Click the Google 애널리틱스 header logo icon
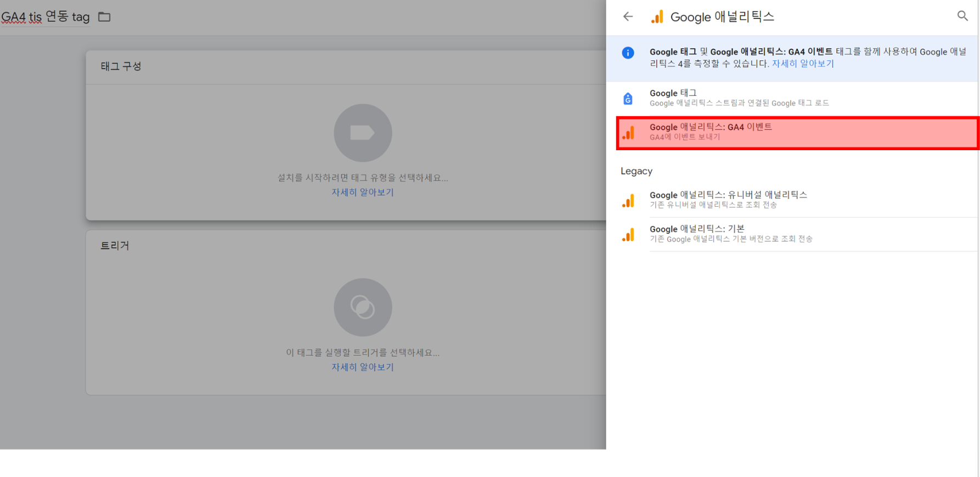 657,16
